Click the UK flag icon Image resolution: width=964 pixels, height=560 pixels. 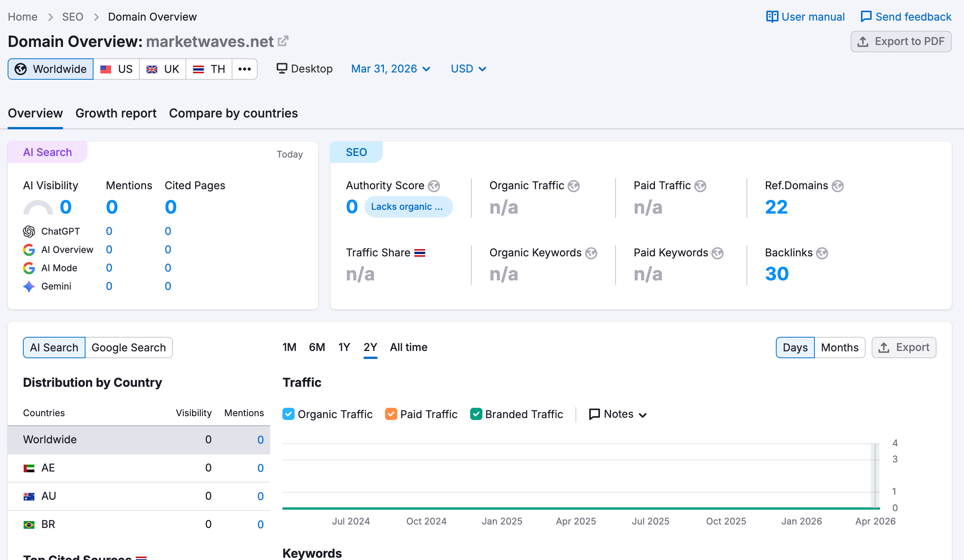pos(152,69)
